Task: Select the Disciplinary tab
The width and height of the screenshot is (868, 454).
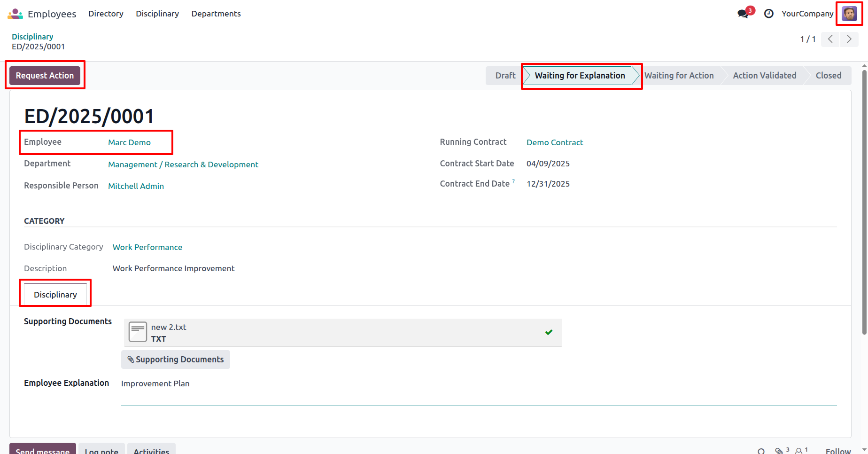Action: [55, 295]
